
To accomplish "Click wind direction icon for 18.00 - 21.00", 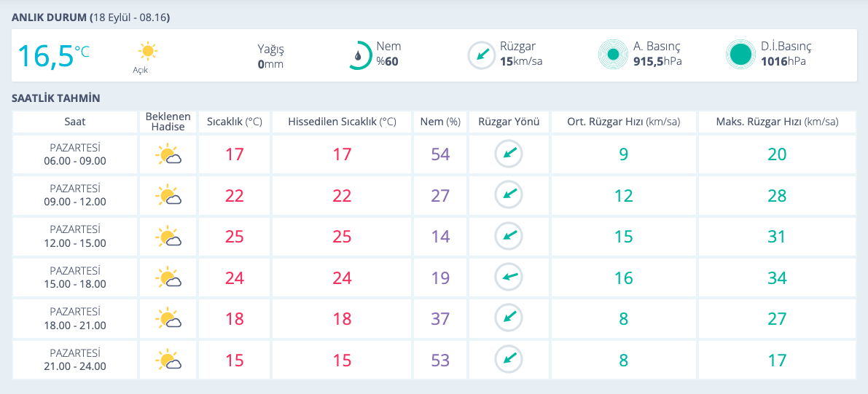I will [x=509, y=318].
